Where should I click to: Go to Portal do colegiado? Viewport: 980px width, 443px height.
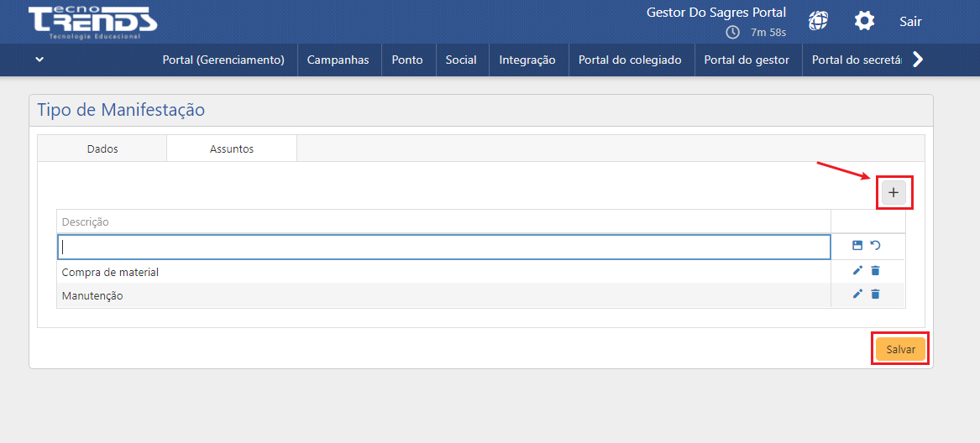pos(630,60)
